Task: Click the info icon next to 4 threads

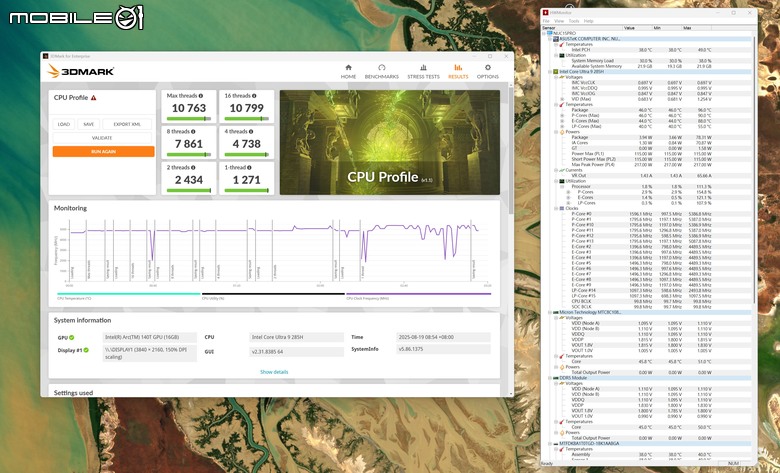Action: pyautogui.click(x=251, y=131)
